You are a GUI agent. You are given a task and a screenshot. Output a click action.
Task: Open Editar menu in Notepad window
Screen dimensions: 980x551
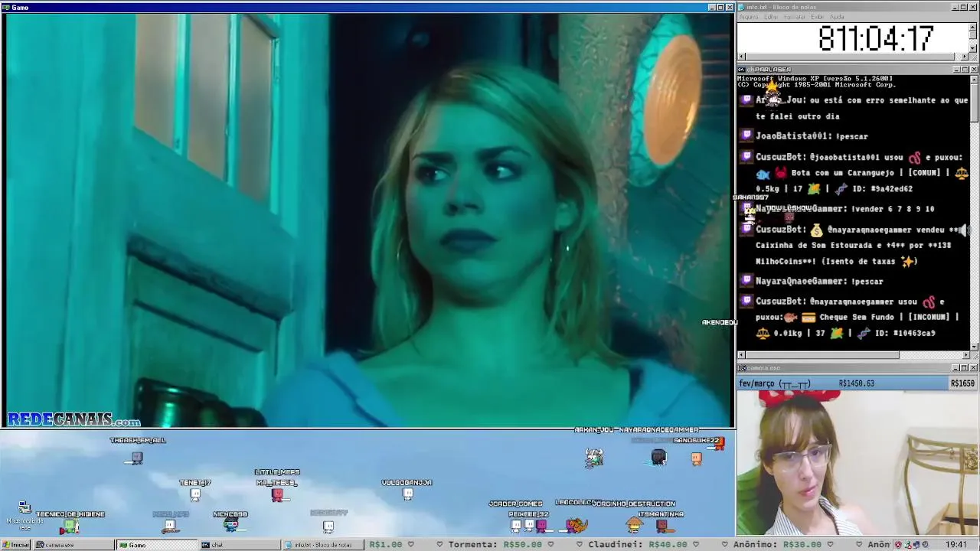771,17
